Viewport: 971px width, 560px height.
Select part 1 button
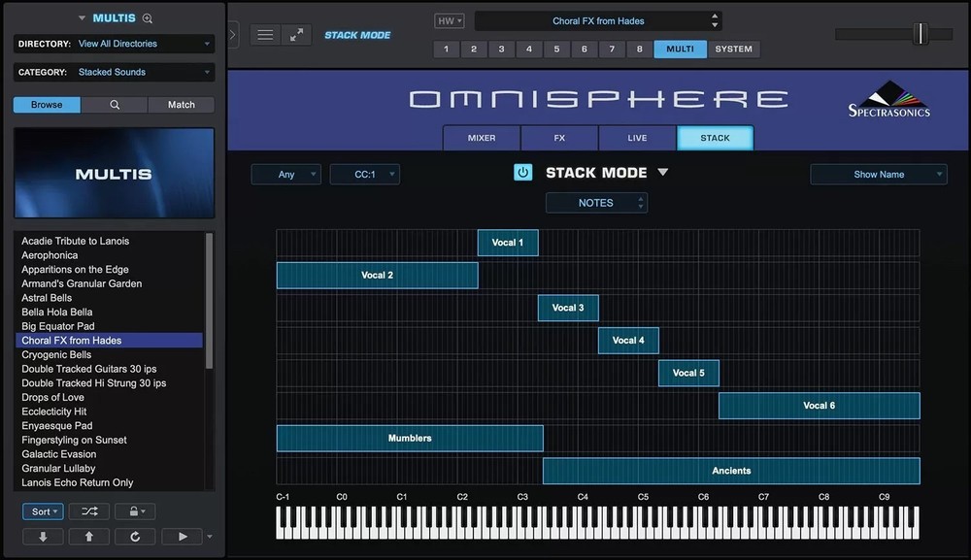point(446,49)
